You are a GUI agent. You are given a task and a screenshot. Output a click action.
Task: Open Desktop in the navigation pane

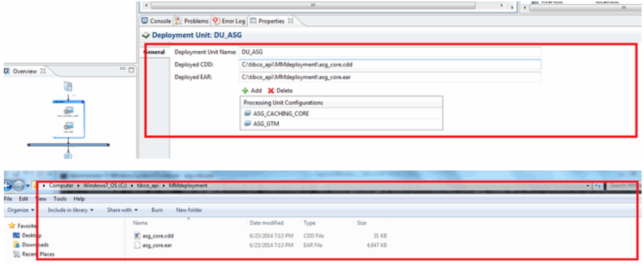click(x=28, y=236)
